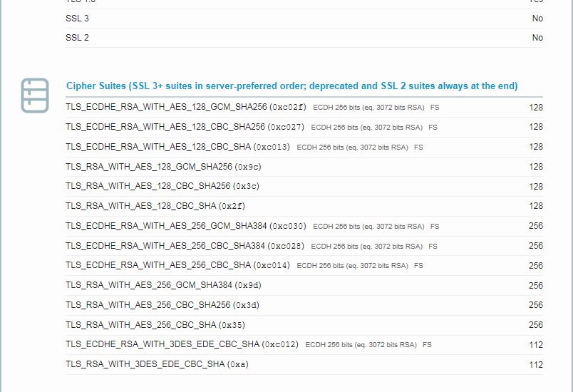Select the SSL 3 protocol row label
The image size is (573, 392).
pyautogui.click(x=77, y=19)
